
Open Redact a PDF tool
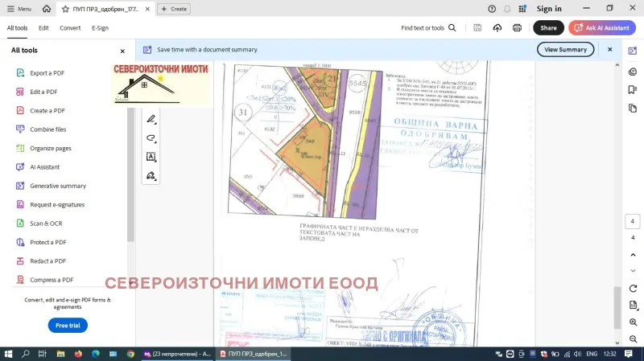(x=47, y=261)
